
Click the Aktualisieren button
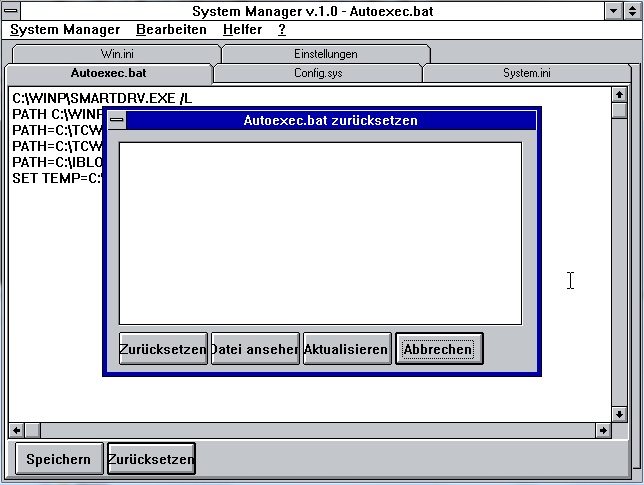point(347,349)
